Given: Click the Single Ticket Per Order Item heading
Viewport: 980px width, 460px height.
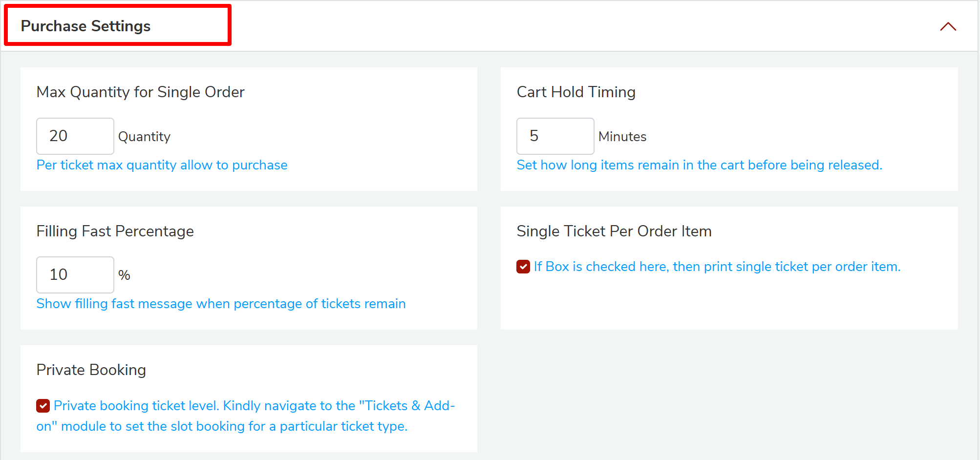Looking at the screenshot, I should pos(614,231).
